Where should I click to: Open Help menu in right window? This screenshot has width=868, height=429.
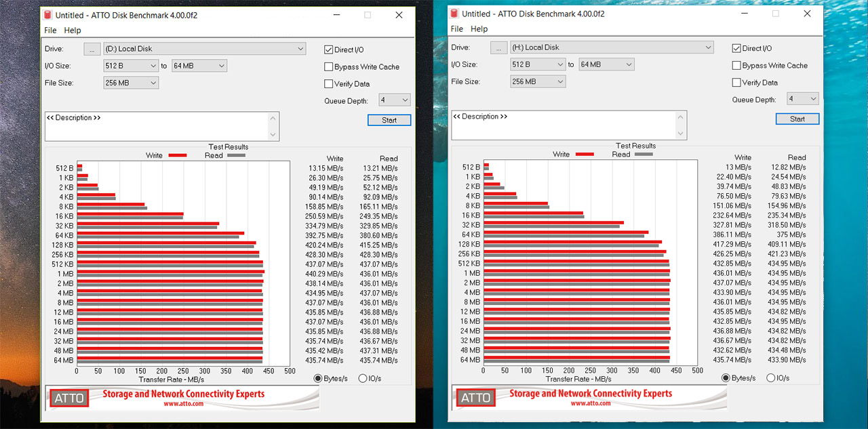479,29
